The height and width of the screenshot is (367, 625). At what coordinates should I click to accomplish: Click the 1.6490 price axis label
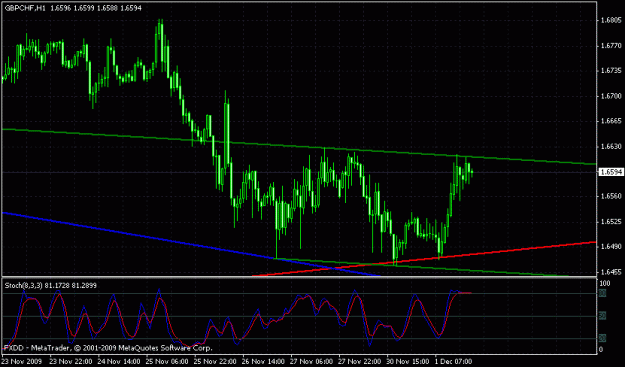[x=611, y=247]
